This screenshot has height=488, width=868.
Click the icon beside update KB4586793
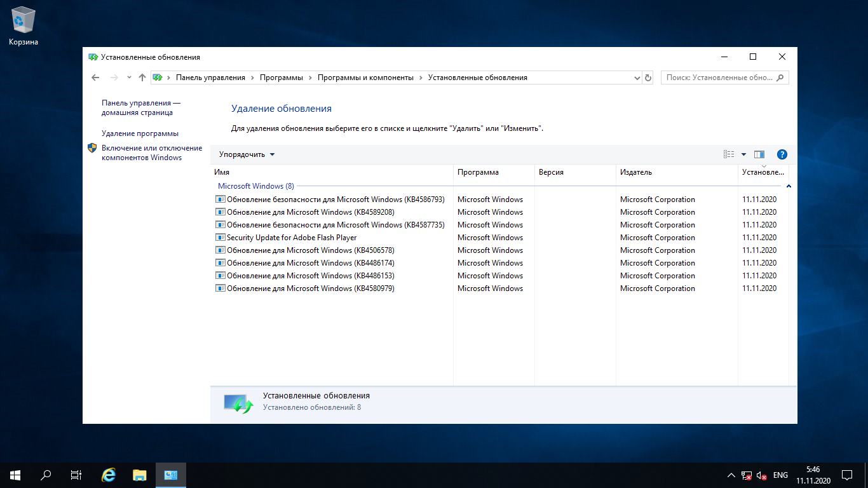(x=220, y=200)
